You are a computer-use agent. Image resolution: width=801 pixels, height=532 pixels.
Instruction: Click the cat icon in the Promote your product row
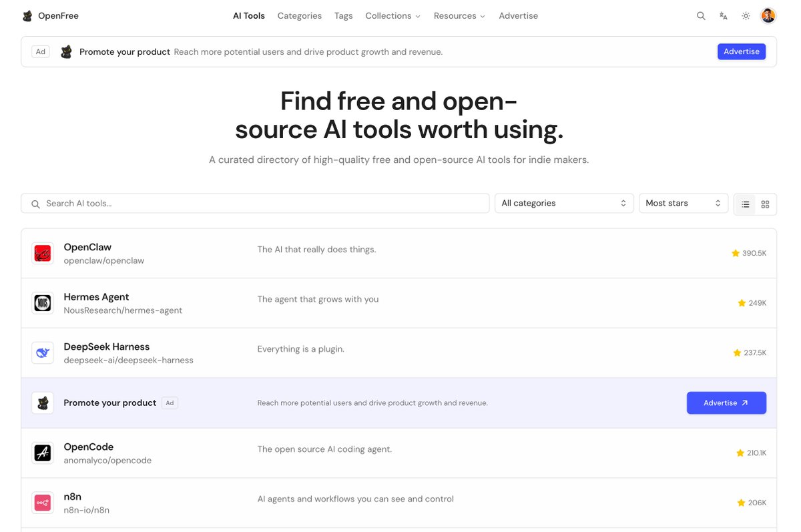[43, 403]
